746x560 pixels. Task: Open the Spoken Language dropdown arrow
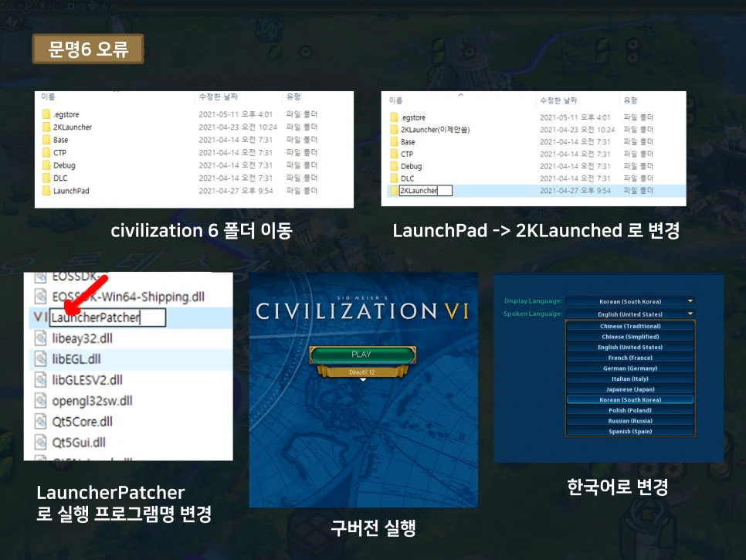pyautogui.click(x=690, y=314)
